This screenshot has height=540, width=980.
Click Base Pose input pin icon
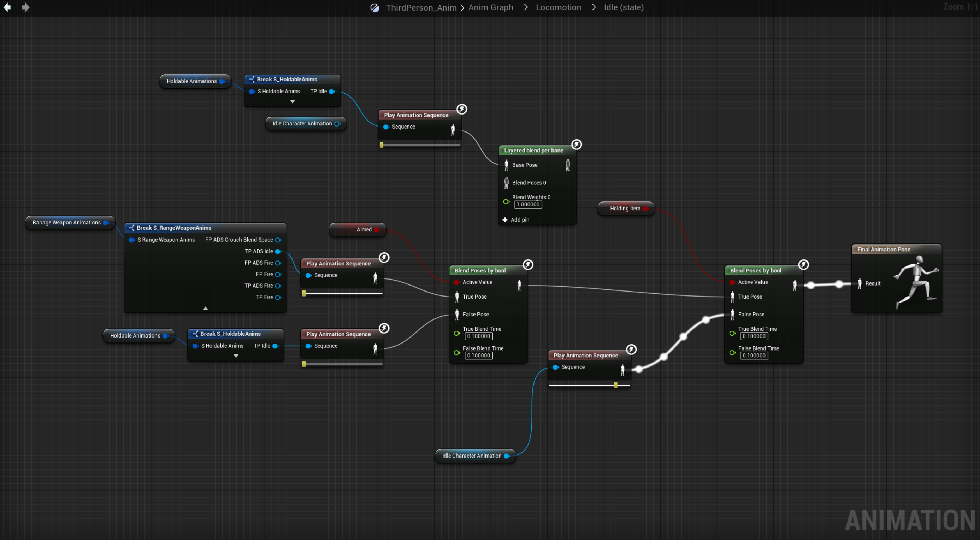(x=506, y=165)
